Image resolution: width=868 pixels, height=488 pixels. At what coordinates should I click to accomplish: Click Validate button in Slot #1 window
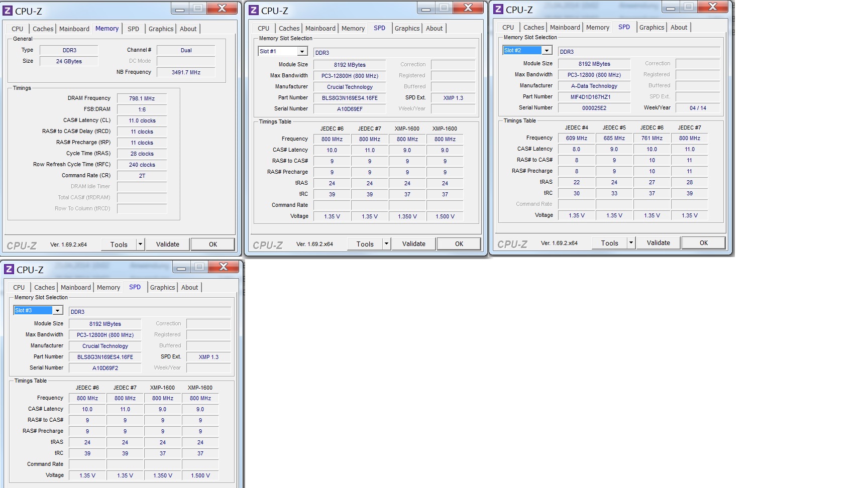[414, 243]
